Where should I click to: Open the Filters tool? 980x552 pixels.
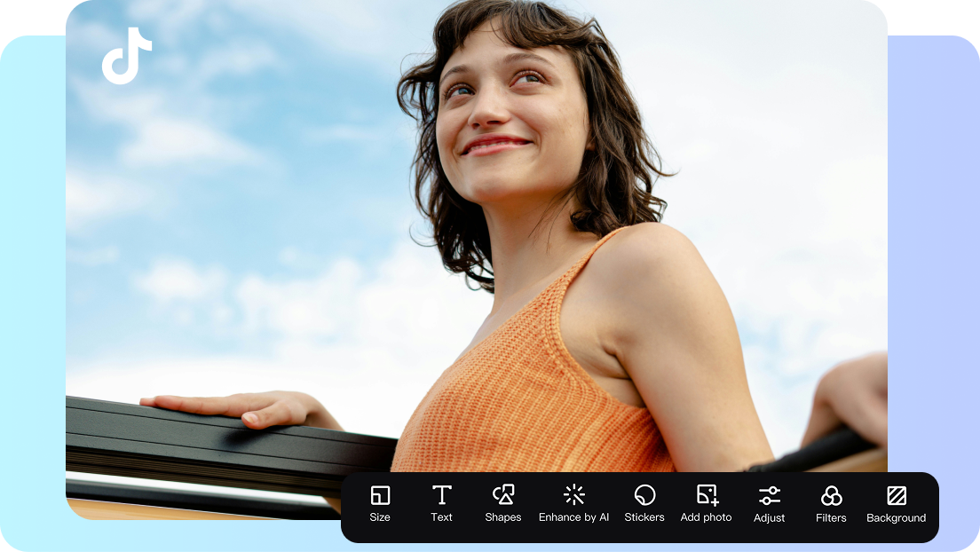(831, 504)
